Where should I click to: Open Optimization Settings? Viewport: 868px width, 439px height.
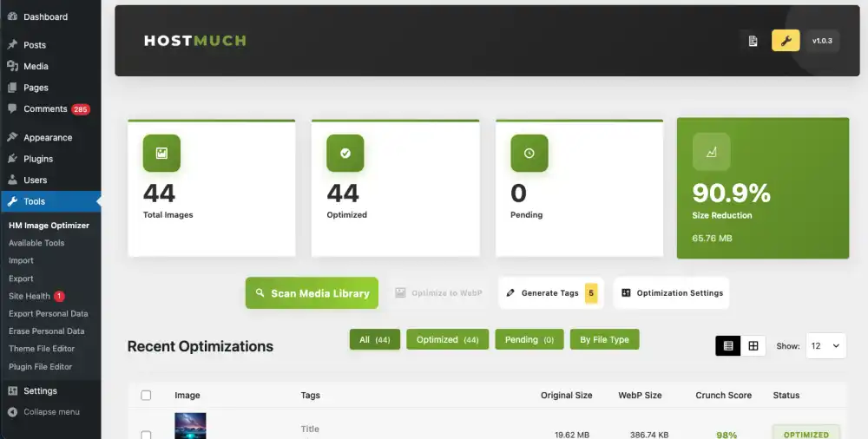tap(671, 293)
